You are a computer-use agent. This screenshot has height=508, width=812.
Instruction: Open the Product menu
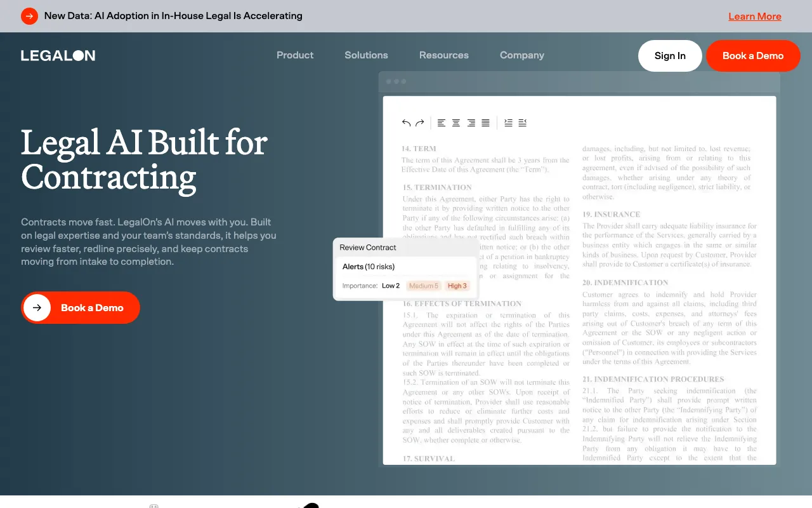pos(295,55)
